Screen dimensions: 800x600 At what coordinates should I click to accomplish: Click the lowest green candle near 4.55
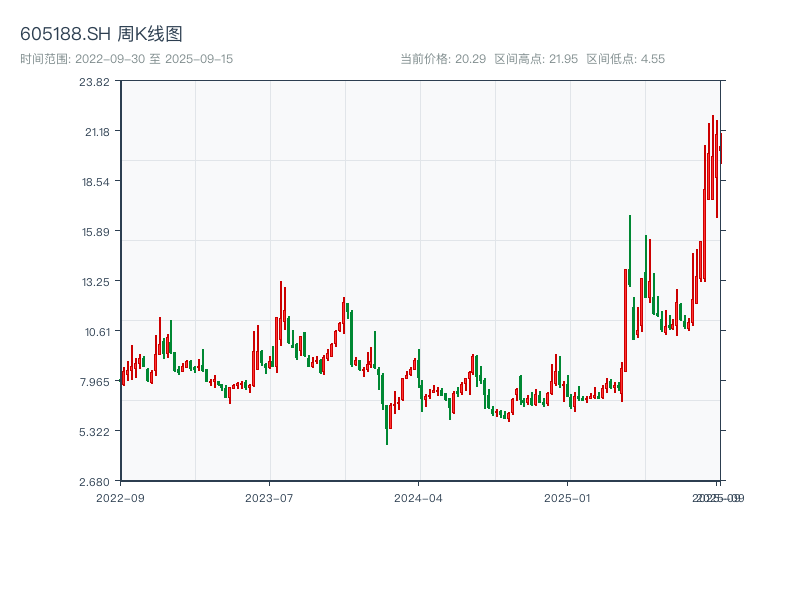[387, 423]
